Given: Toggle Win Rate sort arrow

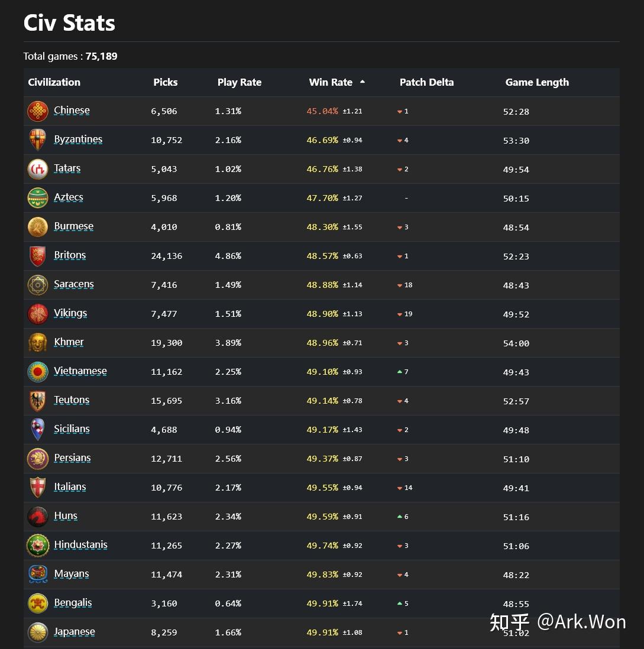Looking at the screenshot, I should point(363,82).
